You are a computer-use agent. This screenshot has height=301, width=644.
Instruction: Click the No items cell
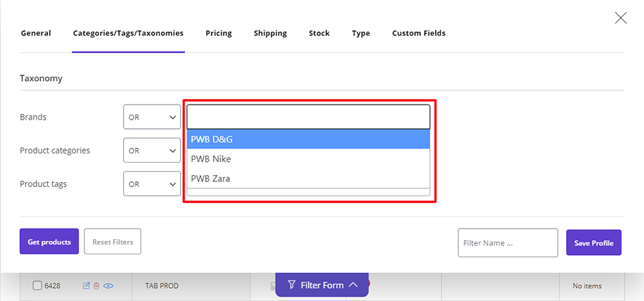592,286
